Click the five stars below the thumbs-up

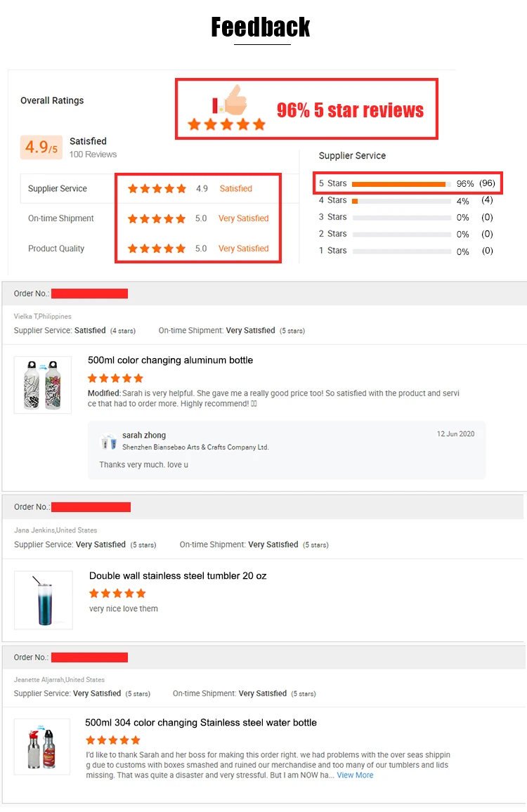[x=226, y=125]
